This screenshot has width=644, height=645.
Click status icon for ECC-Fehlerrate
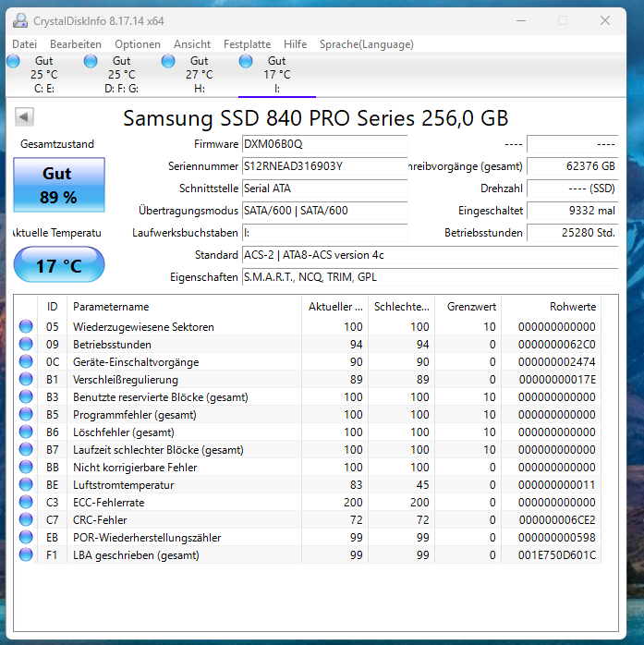pyautogui.click(x=26, y=502)
